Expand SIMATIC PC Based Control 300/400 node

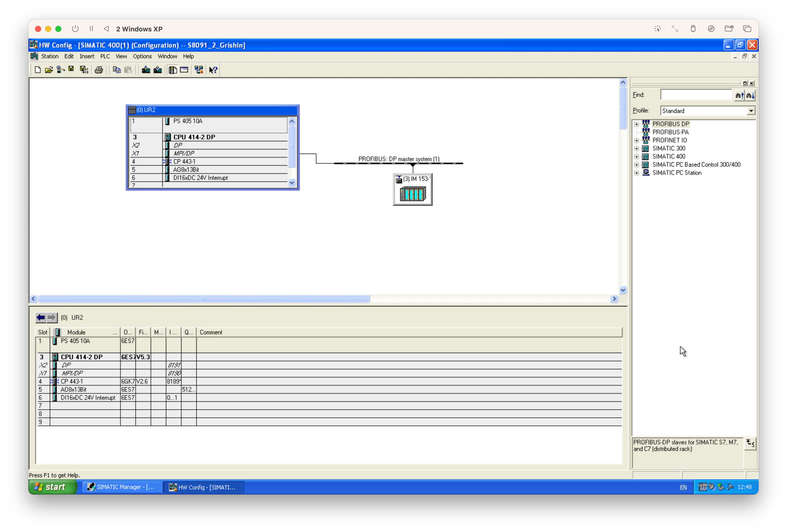click(x=636, y=165)
